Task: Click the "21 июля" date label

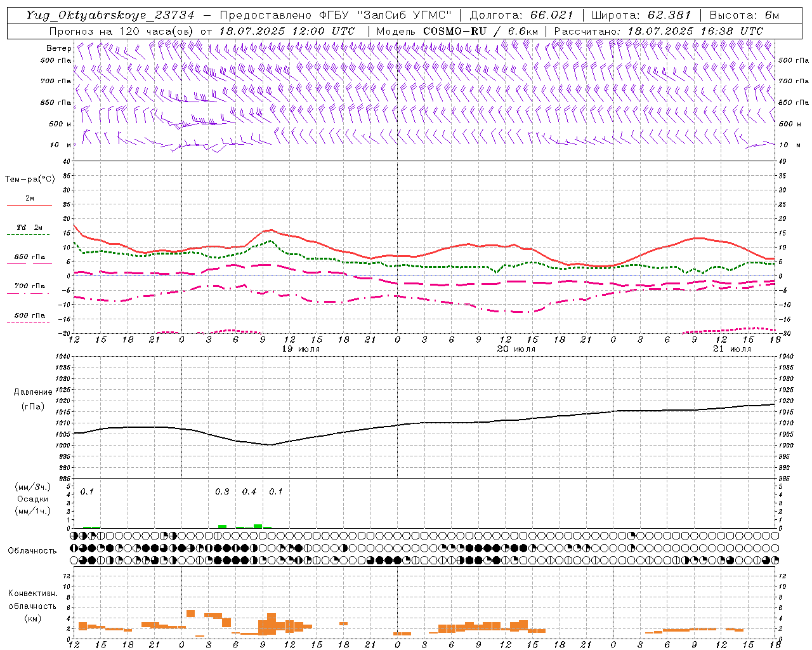Action: coord(732,349)
